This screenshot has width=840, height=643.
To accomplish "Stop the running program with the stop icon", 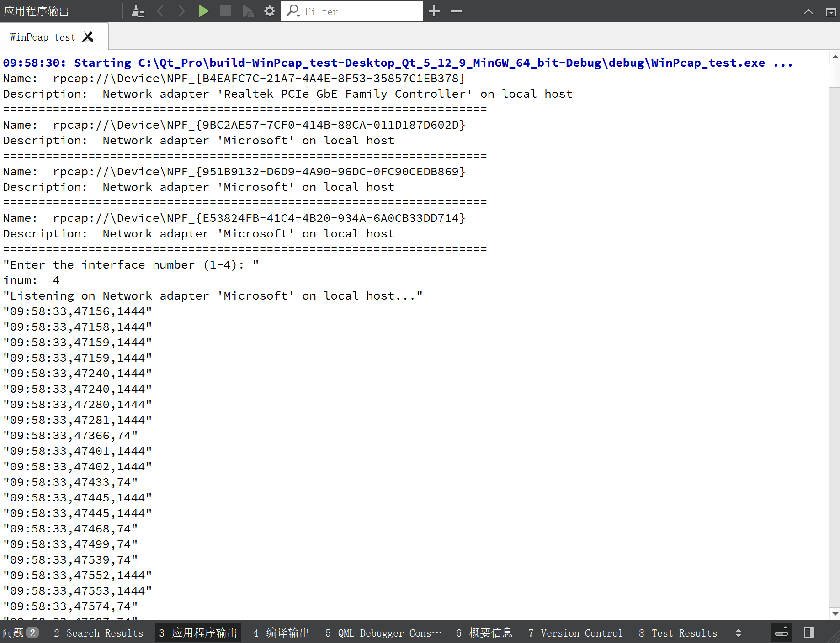I will click(226, 11).
